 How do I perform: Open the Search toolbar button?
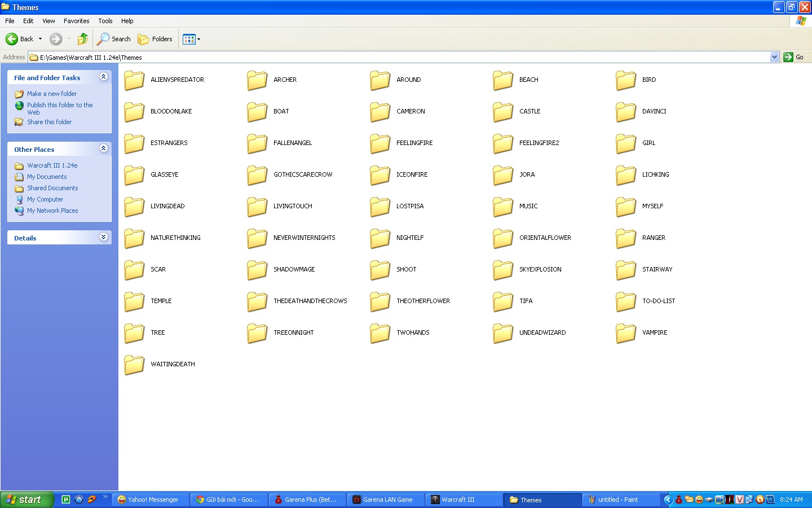[114, 39]
